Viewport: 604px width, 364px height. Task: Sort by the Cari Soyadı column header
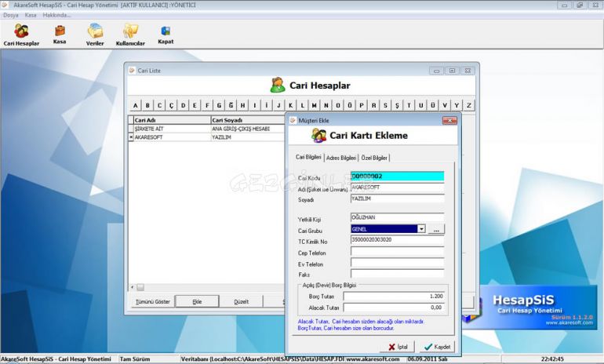point(248,120)
